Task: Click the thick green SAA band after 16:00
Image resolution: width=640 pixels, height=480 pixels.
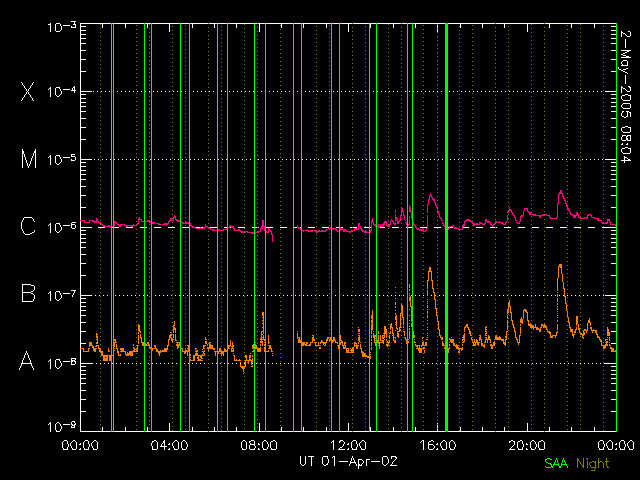Action: (446, 227)
